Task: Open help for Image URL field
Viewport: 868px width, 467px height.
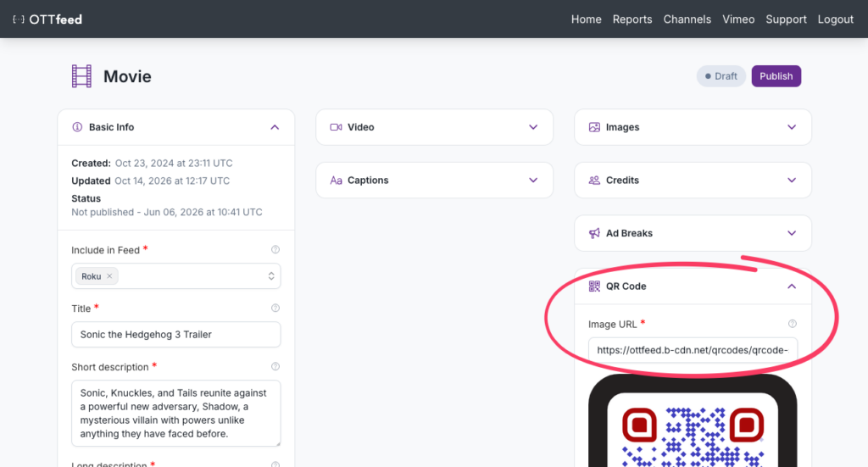Action: tap(793, 324)
